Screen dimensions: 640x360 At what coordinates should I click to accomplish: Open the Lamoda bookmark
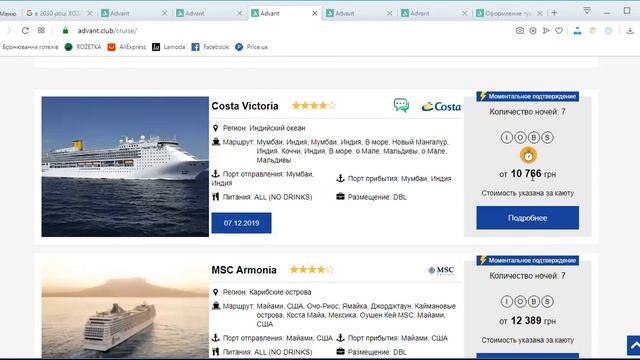pos(169,47)
